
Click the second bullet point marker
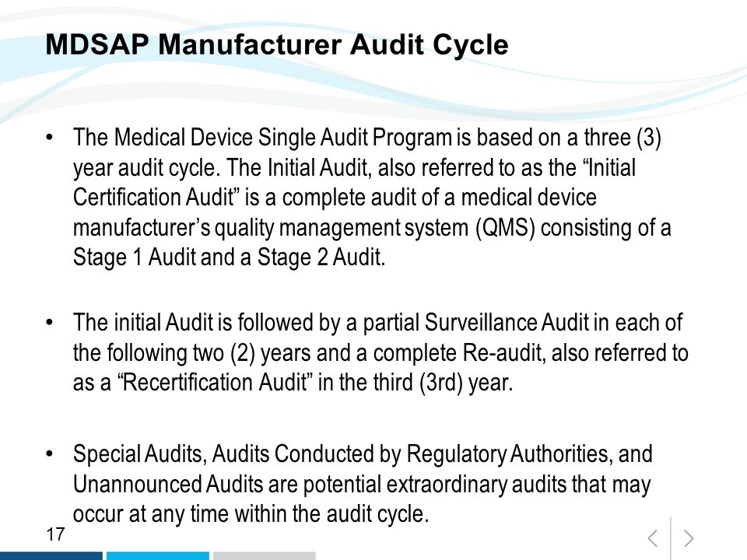(50, 322)
